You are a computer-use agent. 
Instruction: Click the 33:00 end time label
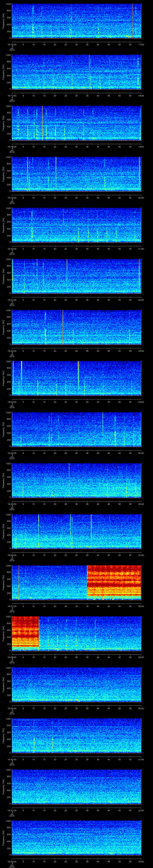click(x=141, y=862)
